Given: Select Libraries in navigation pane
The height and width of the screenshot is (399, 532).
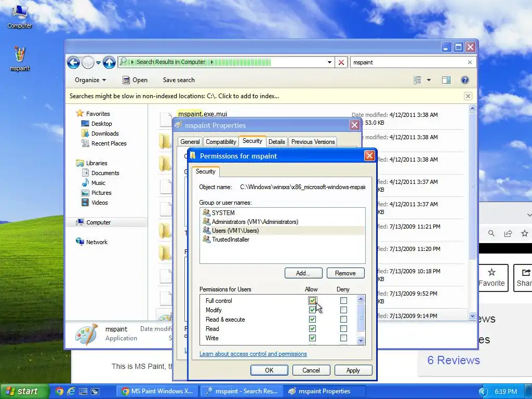Looking at the screenshot, I should point(91,163).
